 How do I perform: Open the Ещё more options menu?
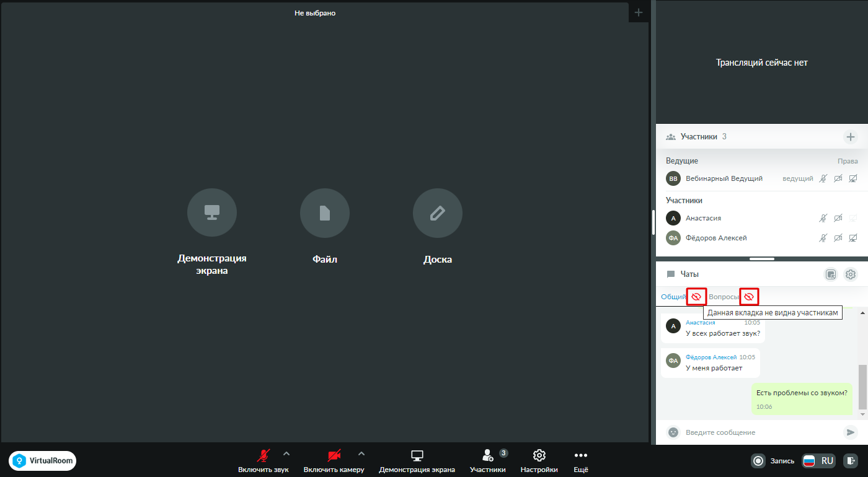click(x=581, y=461)
